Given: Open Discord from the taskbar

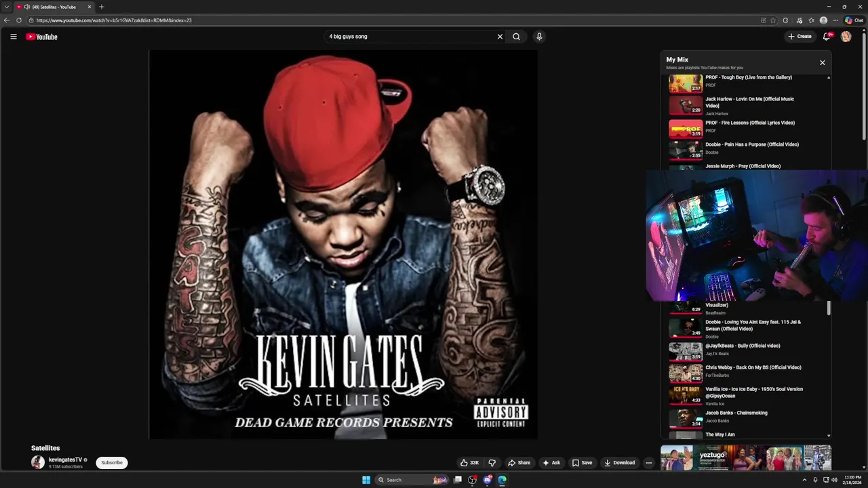Looking at the screenshot, I should click(487, 480).
